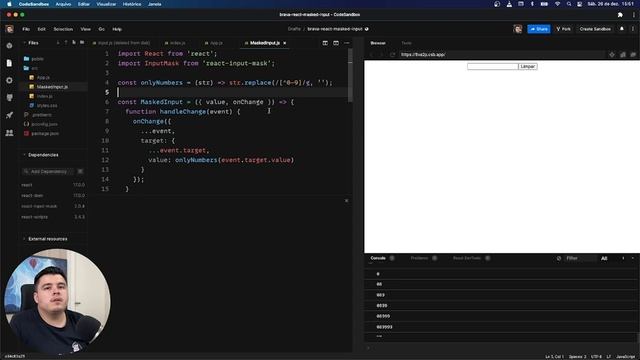
Task: Click the Limpar button in preview
Action: pyautogui.click(x=528, y=67)
